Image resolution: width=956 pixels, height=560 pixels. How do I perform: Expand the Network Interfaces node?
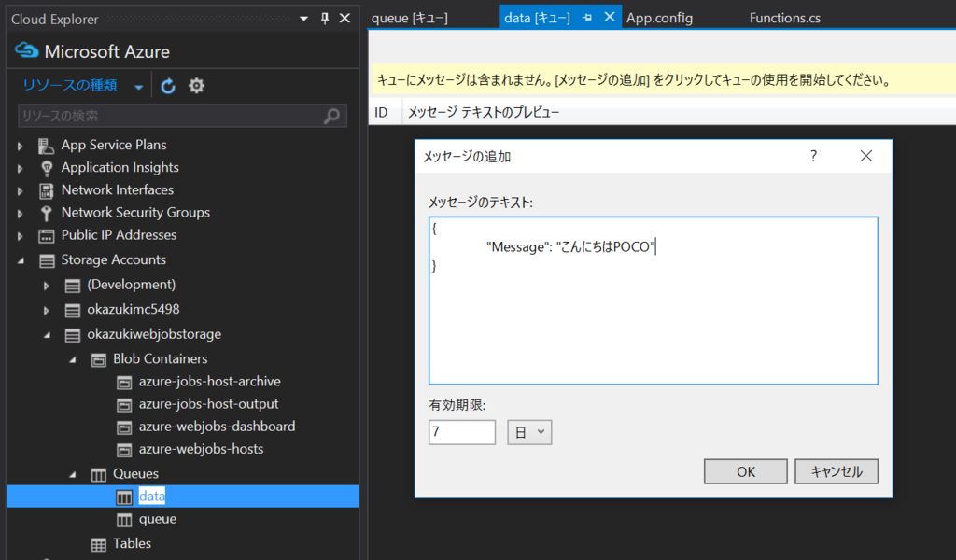coord(21,190)
